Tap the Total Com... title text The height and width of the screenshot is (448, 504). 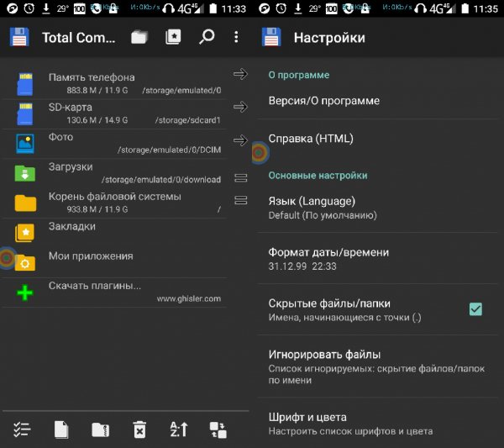tap(79, 38)
